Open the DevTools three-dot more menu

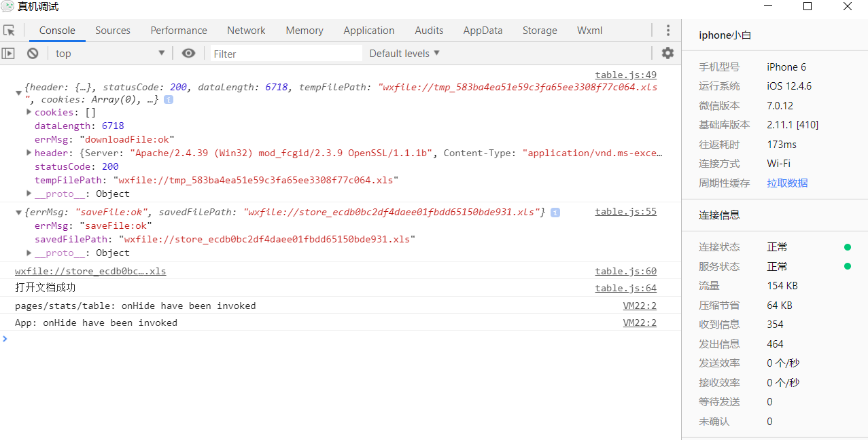click(x=668, y=31)
